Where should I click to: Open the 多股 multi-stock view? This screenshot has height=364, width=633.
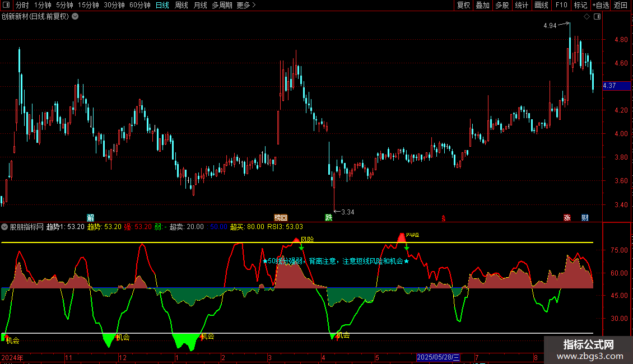pyautogui.click(x=502, y=5)
